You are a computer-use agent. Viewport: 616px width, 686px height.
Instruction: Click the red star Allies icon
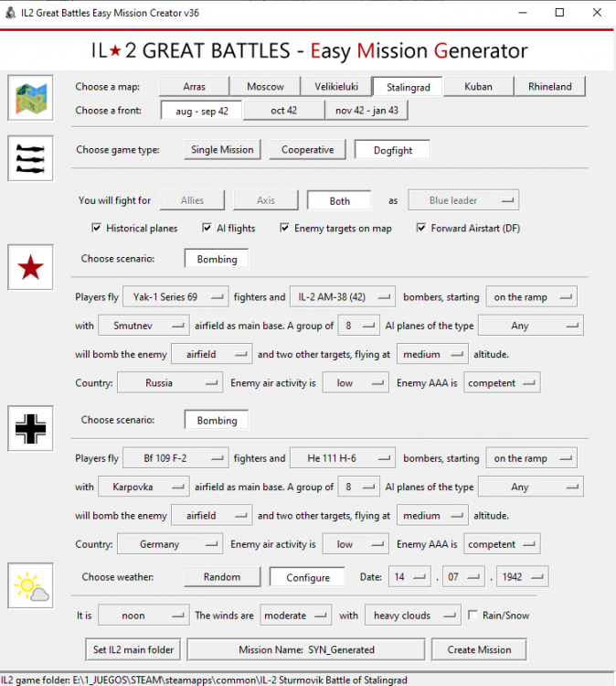pos(30,267)
